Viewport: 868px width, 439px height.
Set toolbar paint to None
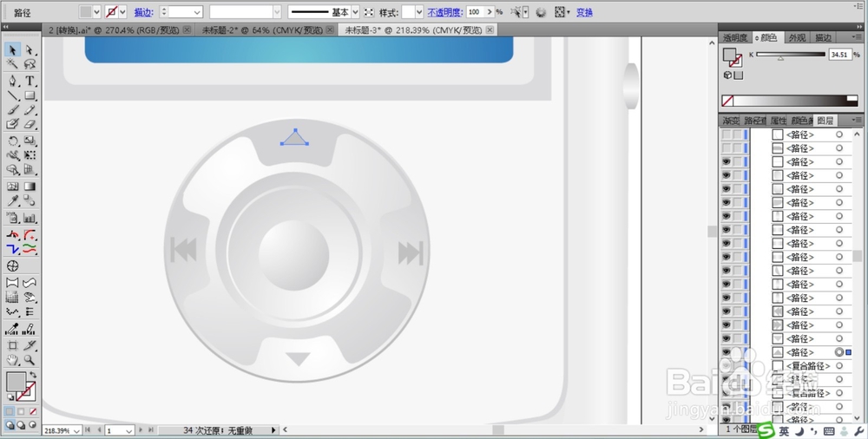click(33, 412)
